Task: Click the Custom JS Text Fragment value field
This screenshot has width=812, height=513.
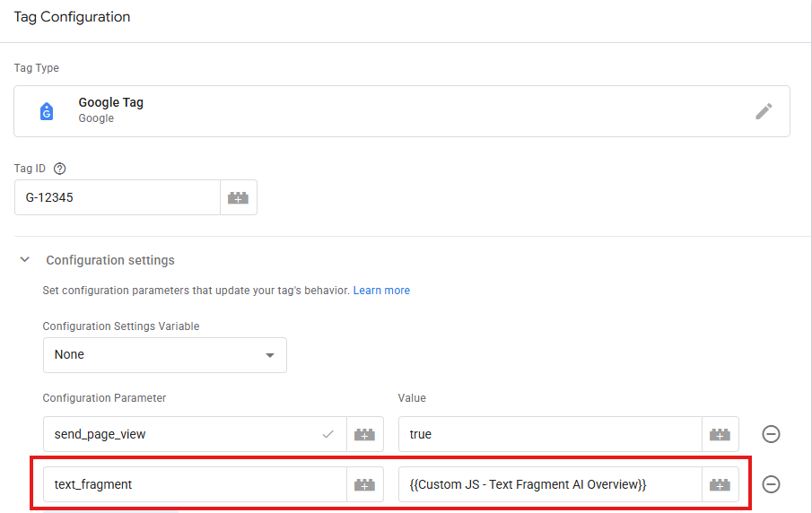Action: pos(550,484)
